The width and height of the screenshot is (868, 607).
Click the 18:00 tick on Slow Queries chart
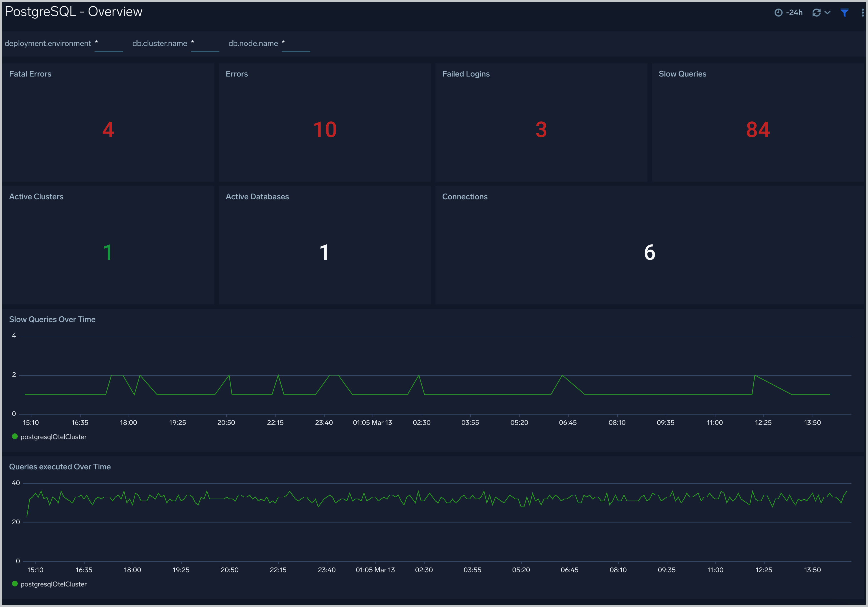point(129,423)
